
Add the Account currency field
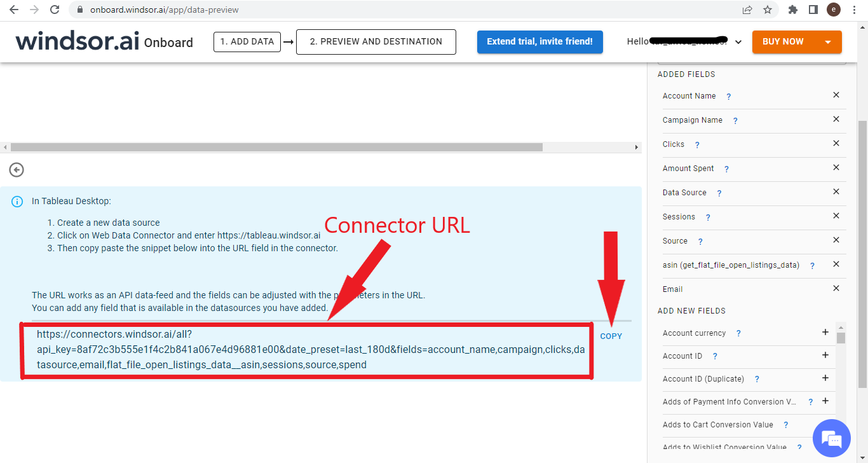[x=825, y=332]
